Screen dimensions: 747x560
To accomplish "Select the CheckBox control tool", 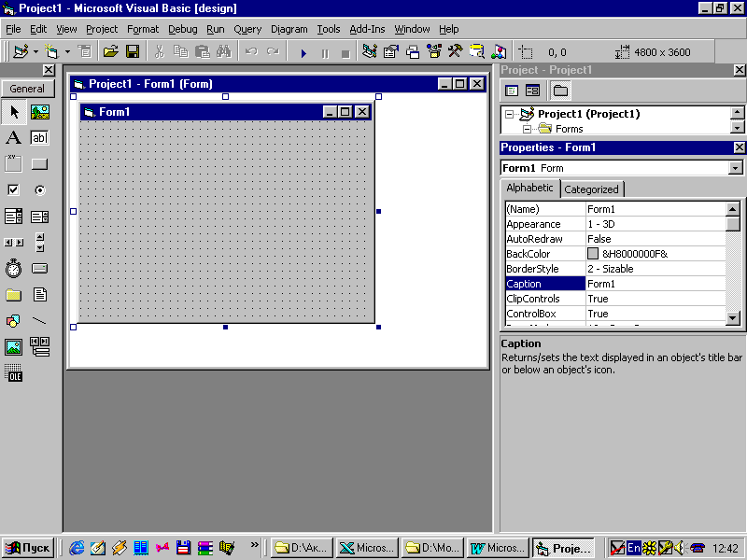I will [x=14, y=190].
